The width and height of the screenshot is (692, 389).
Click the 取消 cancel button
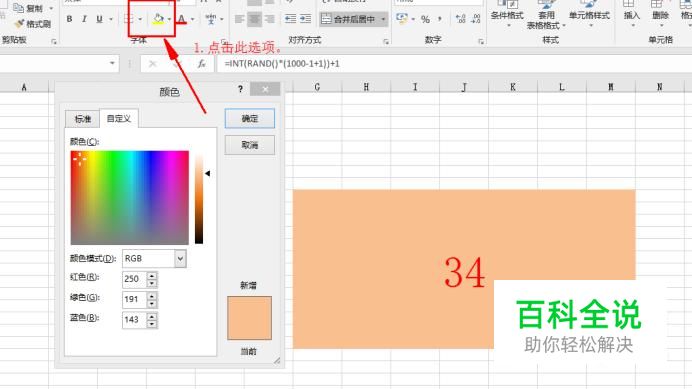(x=250, y=145)
